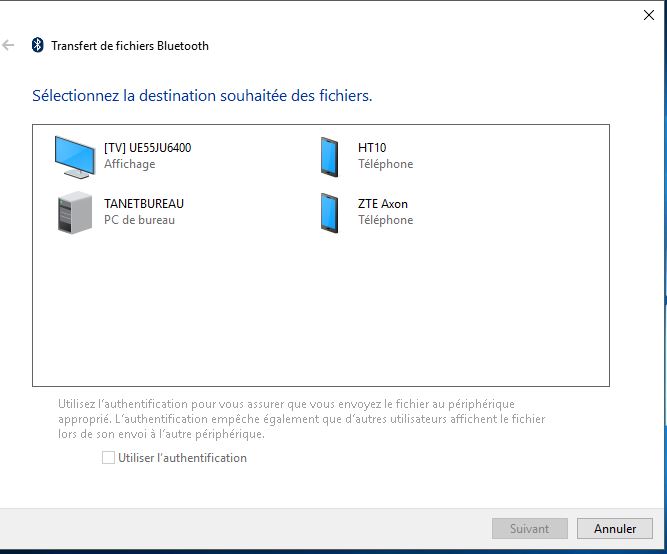The width and height of the screenshot is (667, 554).
Task: Select the TV monitor device icon
Action: pos(75,155)
